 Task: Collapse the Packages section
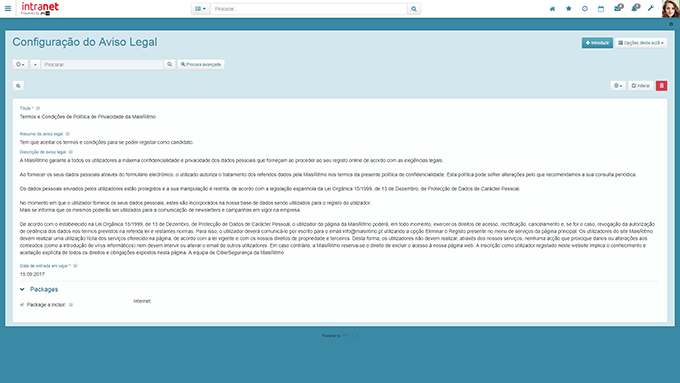point(22,289)
